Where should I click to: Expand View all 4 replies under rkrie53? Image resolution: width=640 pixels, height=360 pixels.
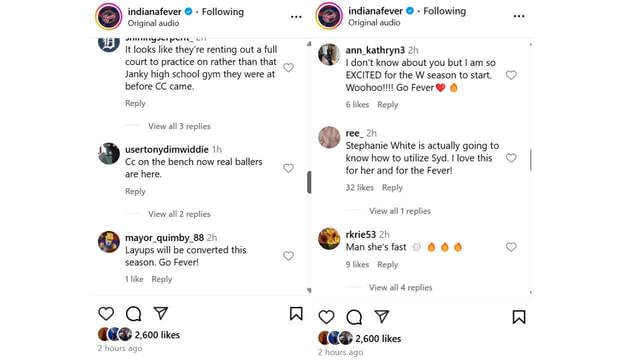(x=400, y=287)
